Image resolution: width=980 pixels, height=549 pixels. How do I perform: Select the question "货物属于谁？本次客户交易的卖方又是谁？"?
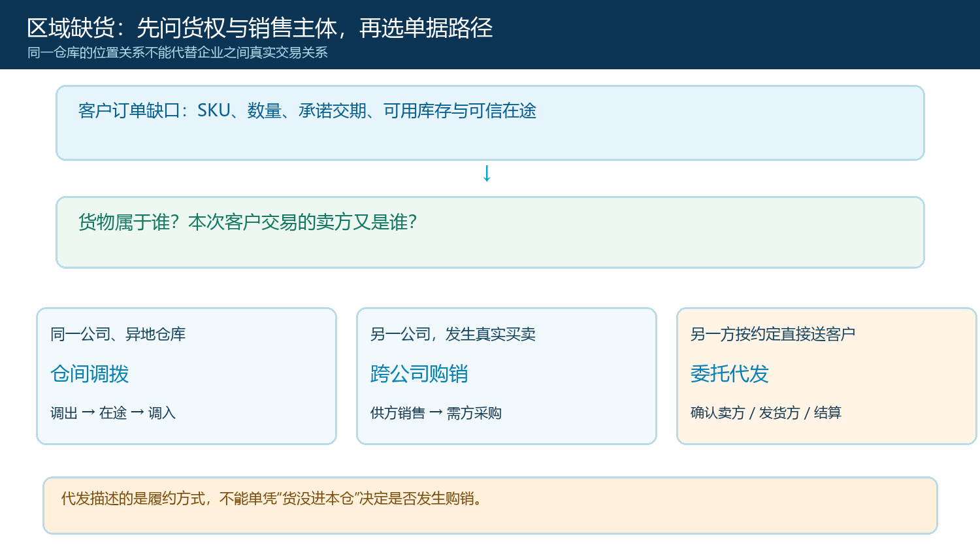(248, 222)
